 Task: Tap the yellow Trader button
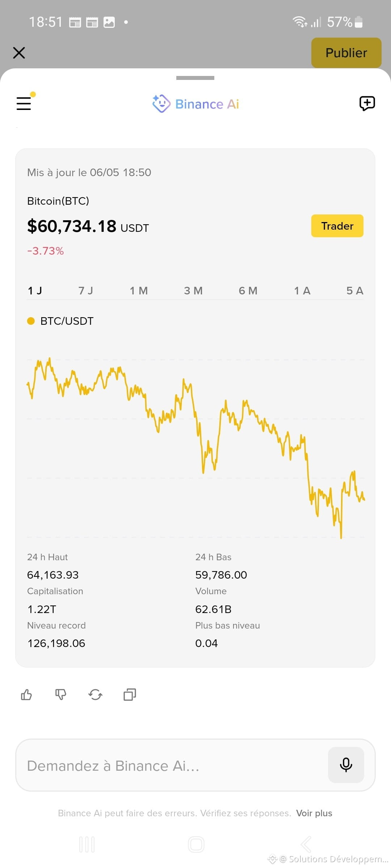(337, 226)
